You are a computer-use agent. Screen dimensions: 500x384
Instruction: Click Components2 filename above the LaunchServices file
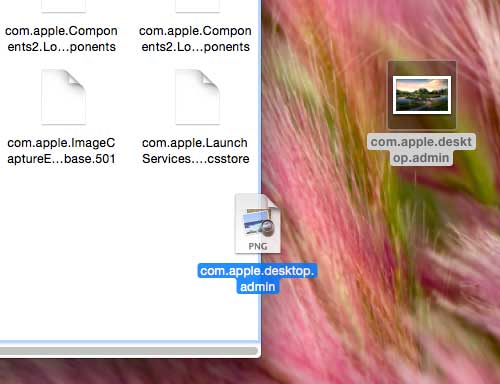pos(195,39)
